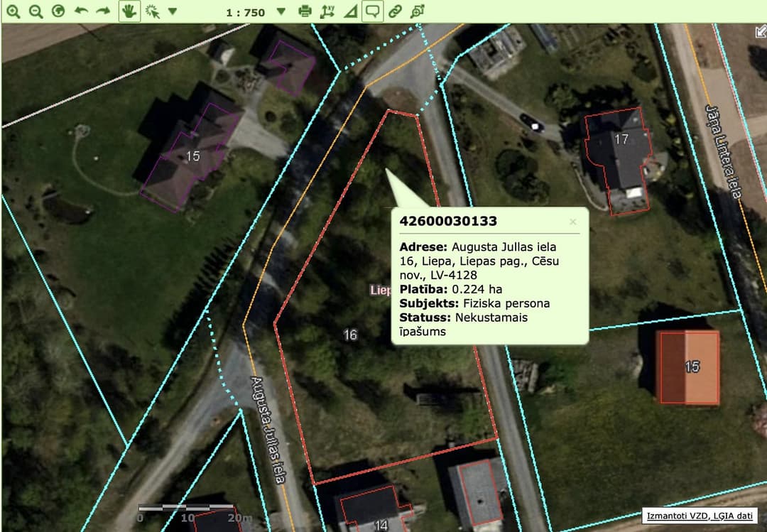The image size is (767, 532).
Task: Copy map link with chain icon
Action: click(395, 11)
